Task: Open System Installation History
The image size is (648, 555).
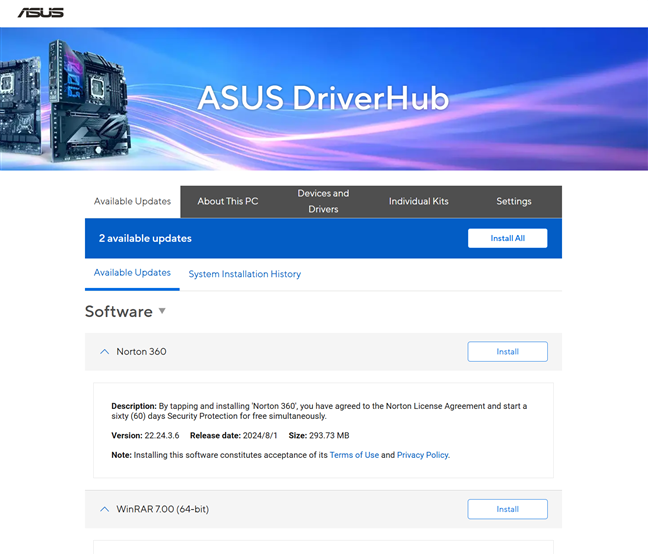Action: click(x=245, y=274)
